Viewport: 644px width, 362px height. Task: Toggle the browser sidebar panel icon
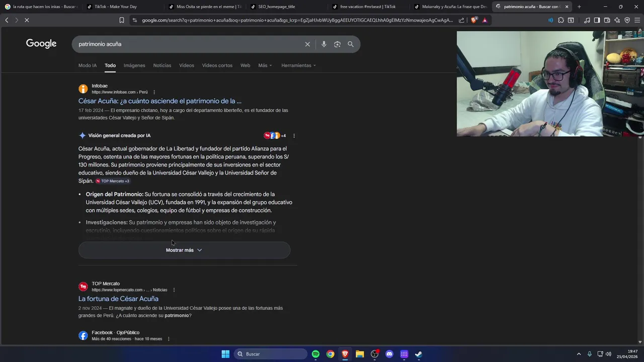(x=597, y=20)
